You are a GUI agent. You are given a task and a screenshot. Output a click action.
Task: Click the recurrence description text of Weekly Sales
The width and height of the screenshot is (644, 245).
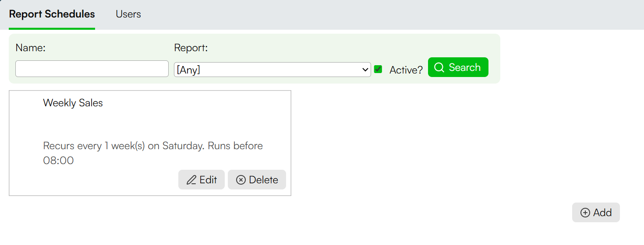tap(153, 153)
